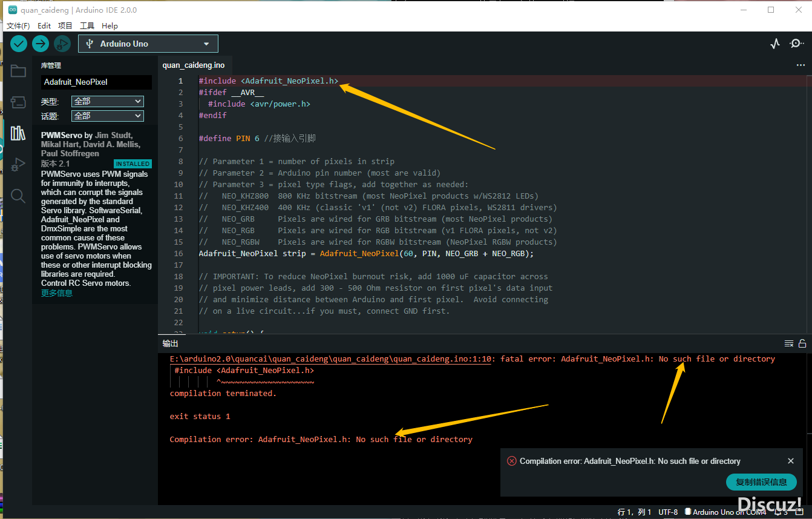Open the 类型 filter dropdown
The image size is (812, 519).
pyautogui.click(x=107, y=102)
